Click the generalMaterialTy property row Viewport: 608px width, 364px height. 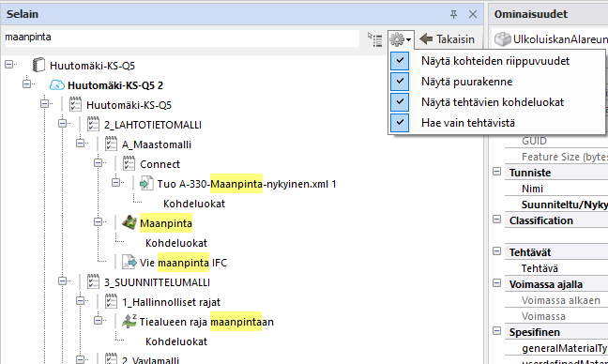(x=556, y=348)
